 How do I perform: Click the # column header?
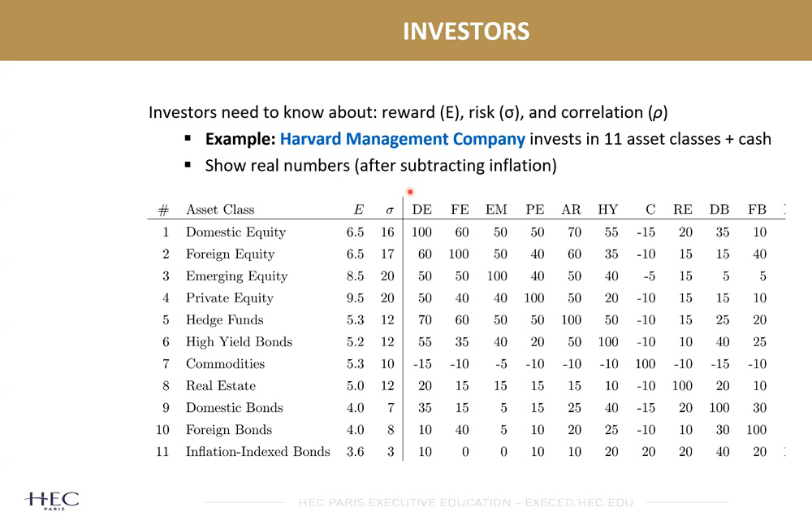click(x=163, y=210)
